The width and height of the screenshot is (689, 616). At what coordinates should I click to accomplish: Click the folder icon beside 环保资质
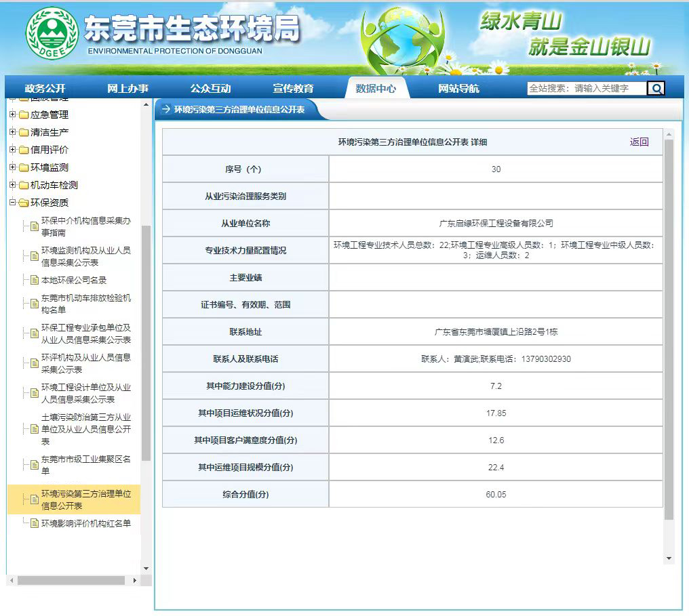tap(23, 203)
